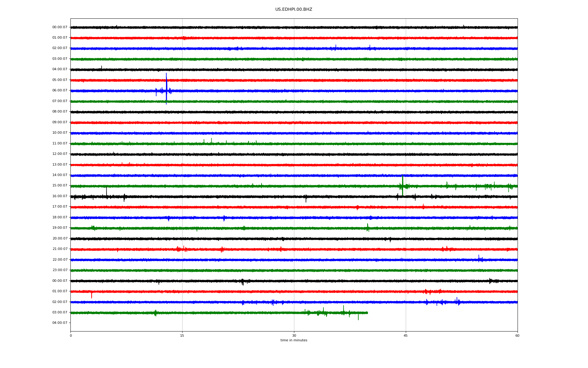Click the 'time in minutes' axis label

(293, 340)
